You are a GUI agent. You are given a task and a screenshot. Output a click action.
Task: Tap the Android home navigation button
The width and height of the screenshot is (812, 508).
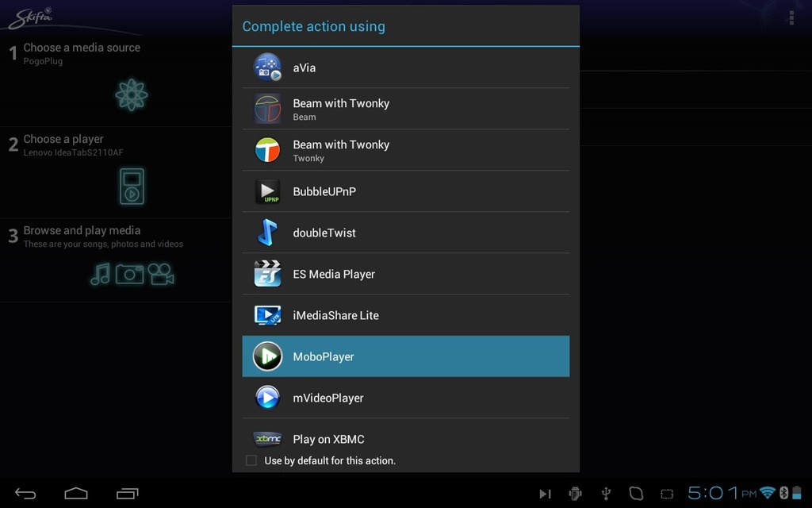tap(76, 494)
